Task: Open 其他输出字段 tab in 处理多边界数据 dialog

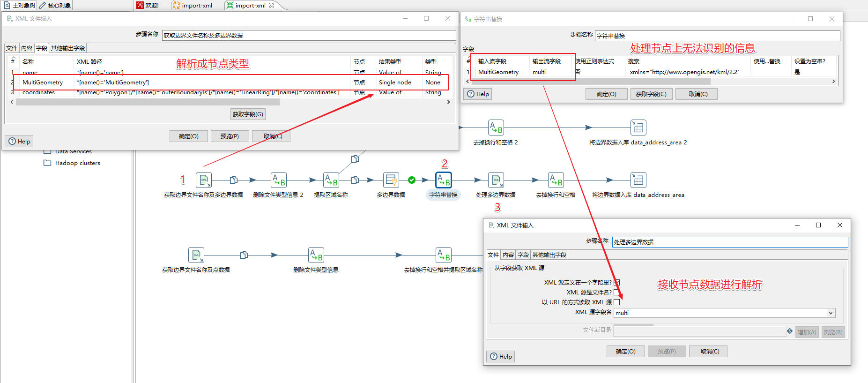Action: click(549, 255)
